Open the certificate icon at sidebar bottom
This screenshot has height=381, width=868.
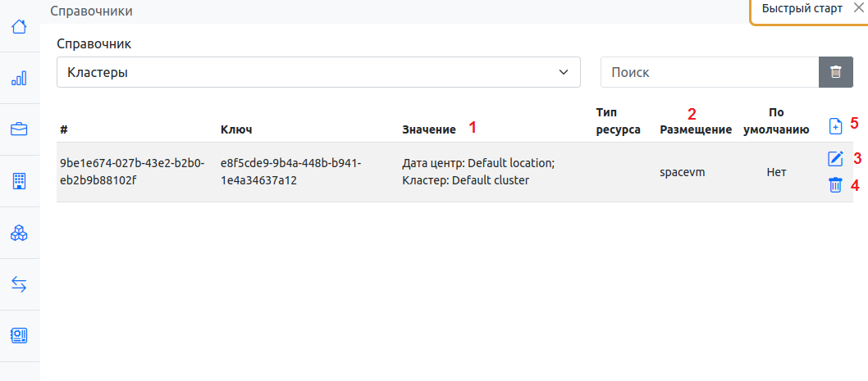(x=19, y=336)
